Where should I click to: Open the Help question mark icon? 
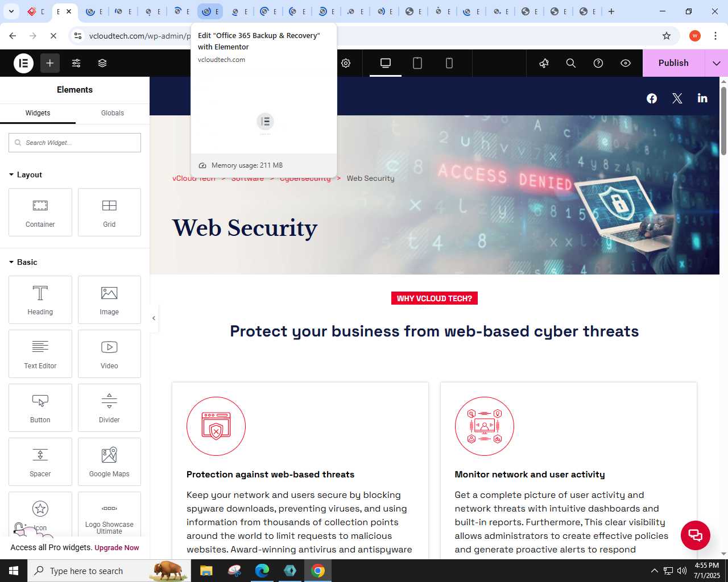coord(598,63)
